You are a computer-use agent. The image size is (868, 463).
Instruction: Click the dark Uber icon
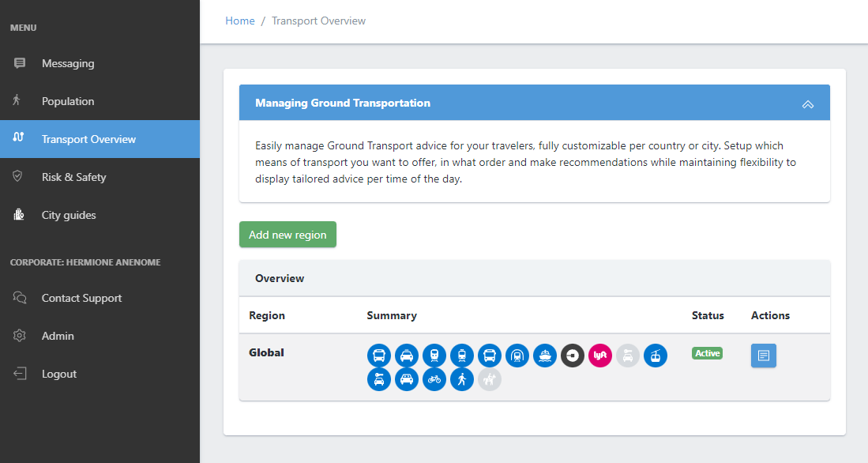573,356
